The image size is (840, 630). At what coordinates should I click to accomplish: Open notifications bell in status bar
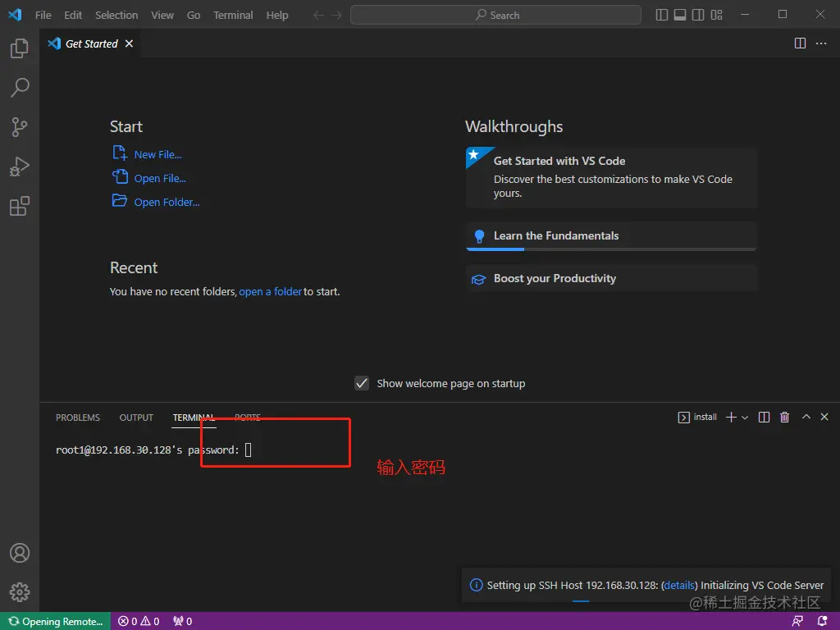click(x=822, y=621)
